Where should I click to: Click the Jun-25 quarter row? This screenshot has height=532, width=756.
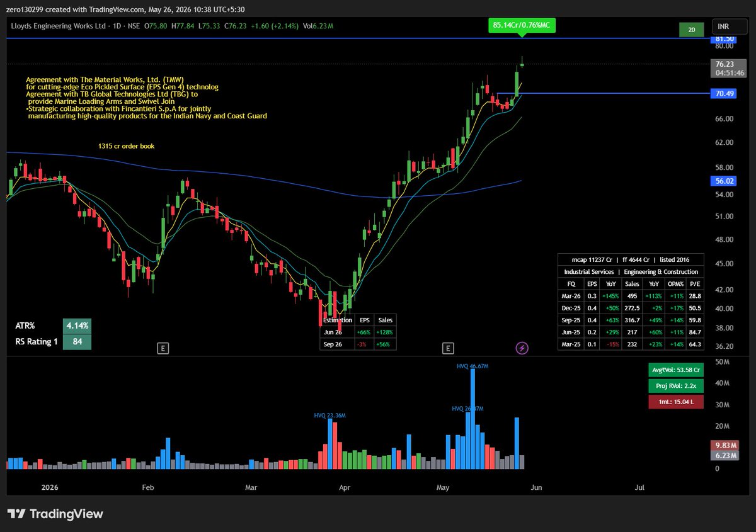[x=631, y=332]
